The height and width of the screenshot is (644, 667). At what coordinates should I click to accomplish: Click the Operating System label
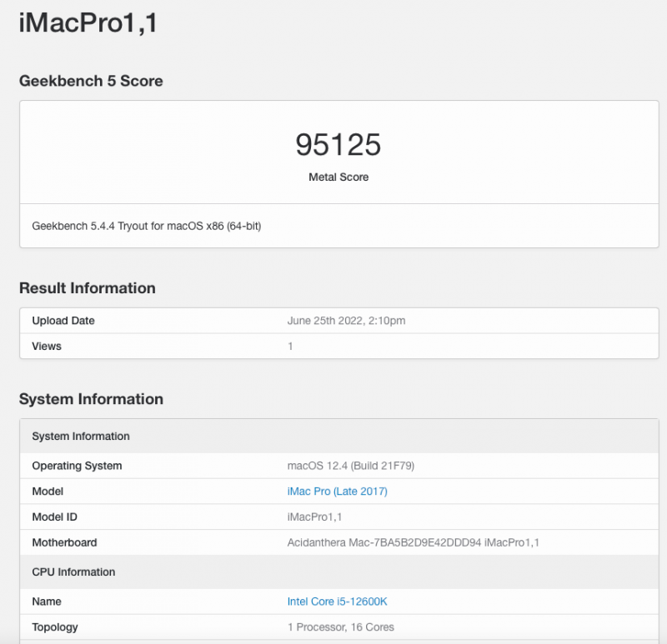click(x=77, y=466)
